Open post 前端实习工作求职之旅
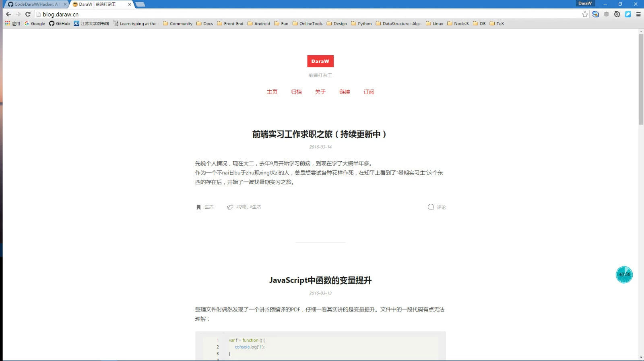The width and height of the screenshot is (644, 361). pos(320,134)
